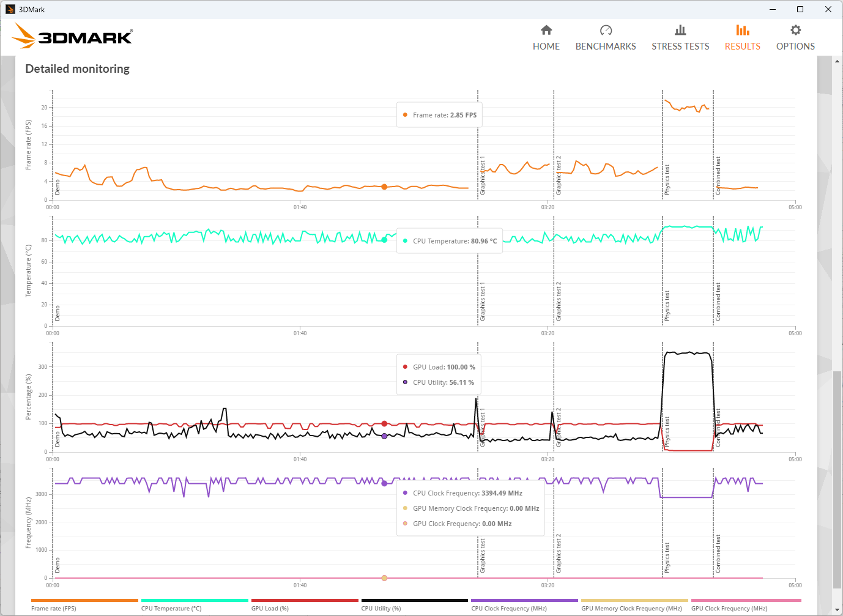Click the Benchmarks gauge icon

[606, 30]
